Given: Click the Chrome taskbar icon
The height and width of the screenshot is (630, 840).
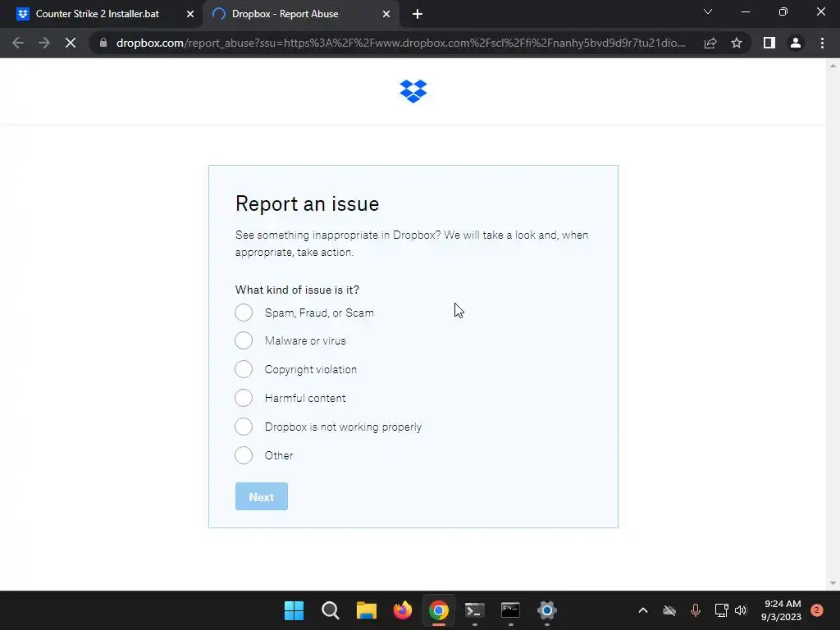Looking at the screenshot, I should (x=438, y=610).
